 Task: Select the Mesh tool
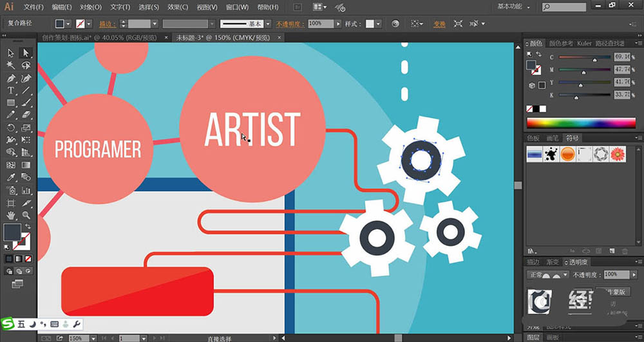click(11, 165)
